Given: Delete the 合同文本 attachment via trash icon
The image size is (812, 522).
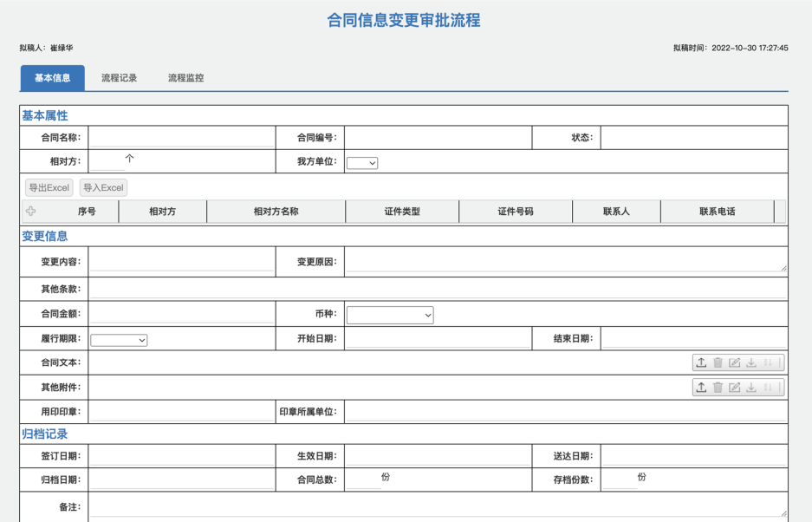Looking at the screenshot, I should (718, 362).
